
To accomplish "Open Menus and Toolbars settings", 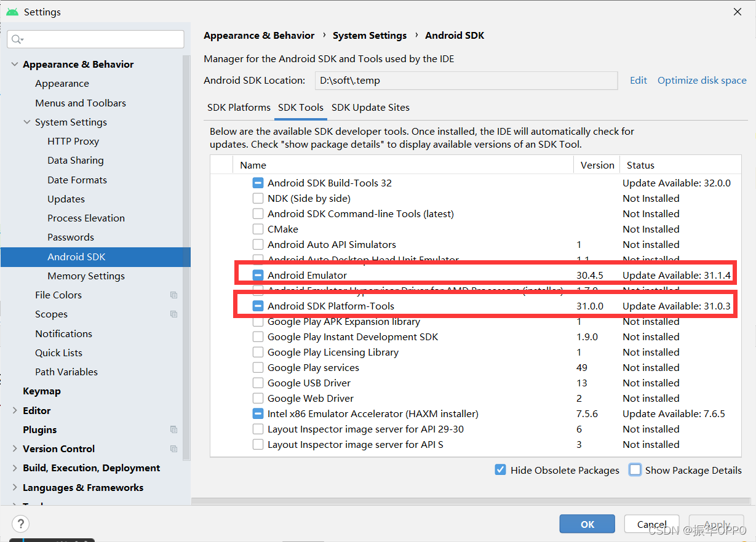I will click(81, 103).
